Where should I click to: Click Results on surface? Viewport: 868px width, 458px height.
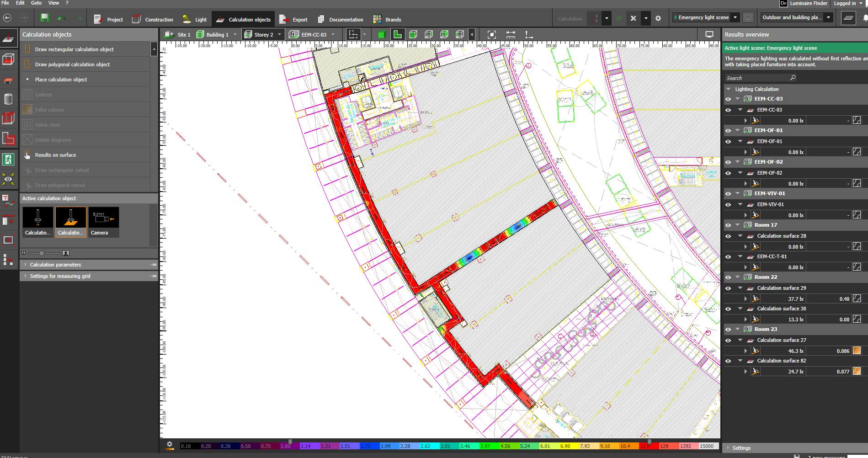pyautogui.click(x=55, y=155)
